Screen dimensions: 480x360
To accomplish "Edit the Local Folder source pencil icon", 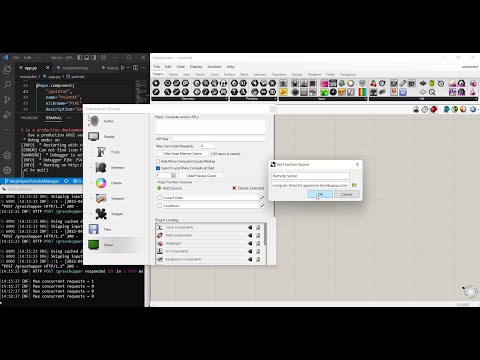I will [x=262, y=198].
